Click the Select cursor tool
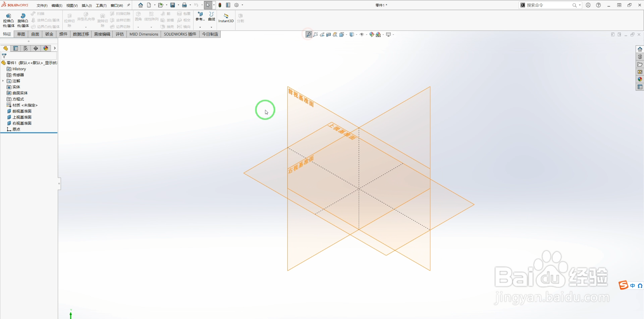Viewport: 644px width, 319px height. [x=208, y=5]
